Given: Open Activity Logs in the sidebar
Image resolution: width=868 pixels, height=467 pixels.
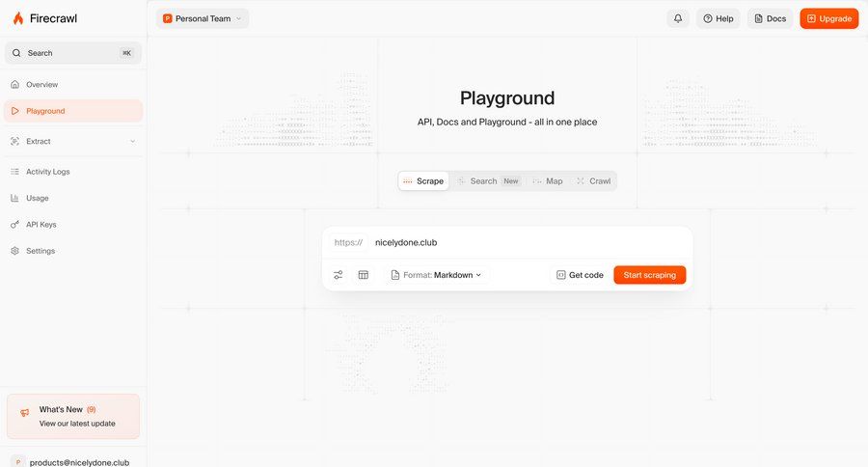Looking at the screenshot, I should 47,172.
